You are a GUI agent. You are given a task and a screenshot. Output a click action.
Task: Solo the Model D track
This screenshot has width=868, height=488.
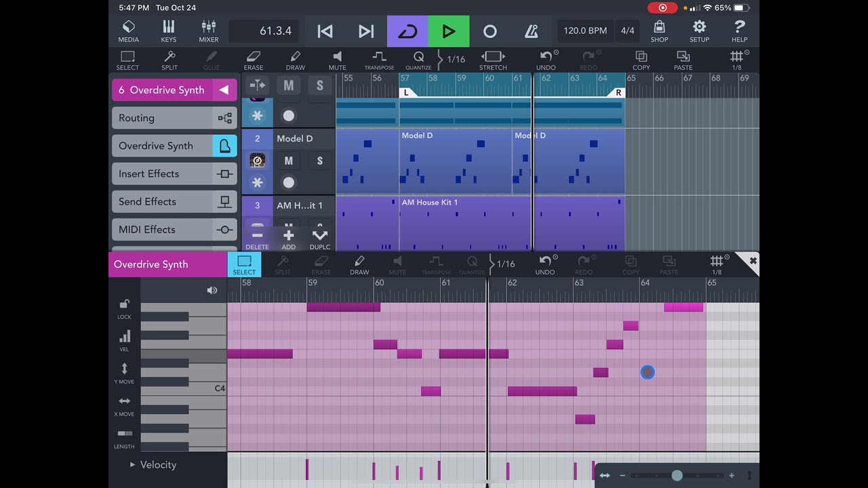320,161
